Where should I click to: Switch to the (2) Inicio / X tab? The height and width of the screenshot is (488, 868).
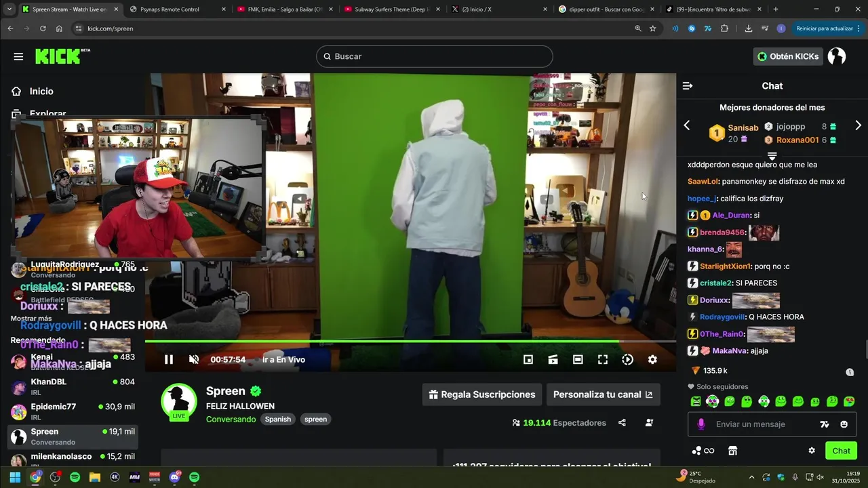pos(499,9)
